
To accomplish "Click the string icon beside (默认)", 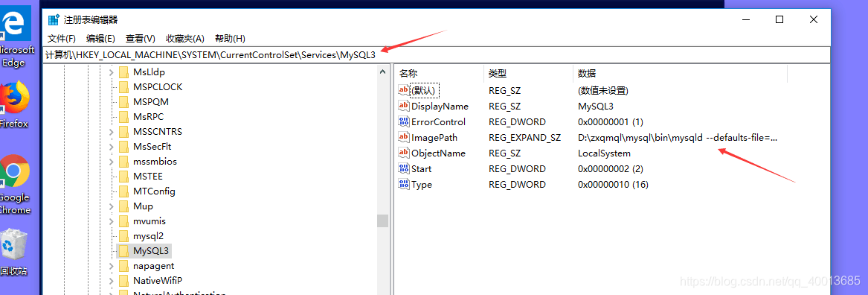I will coord(404,90).
